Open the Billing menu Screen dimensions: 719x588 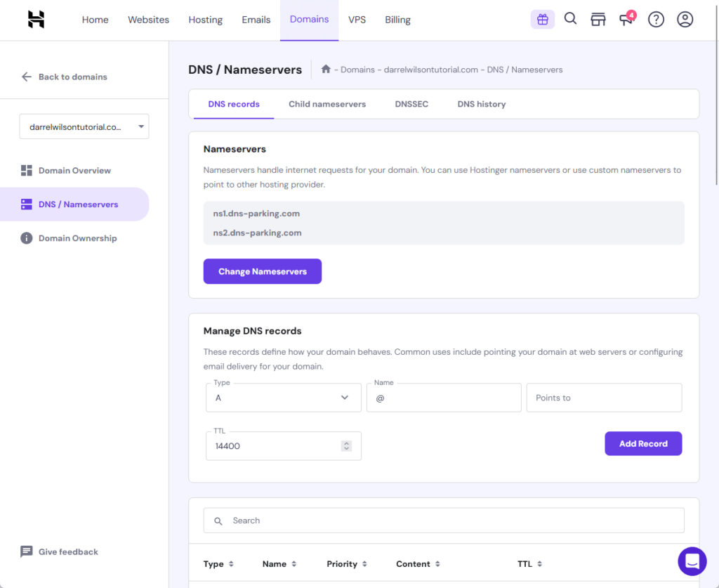(397, 20)
